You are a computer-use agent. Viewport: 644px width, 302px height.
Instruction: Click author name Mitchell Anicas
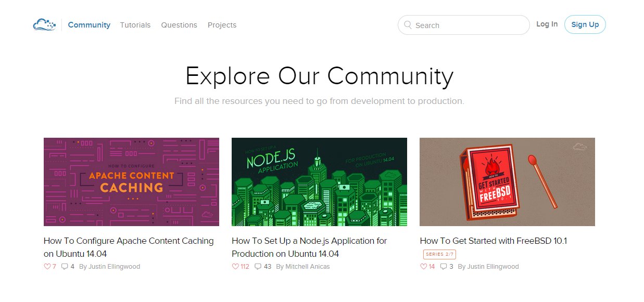(308, 267)
